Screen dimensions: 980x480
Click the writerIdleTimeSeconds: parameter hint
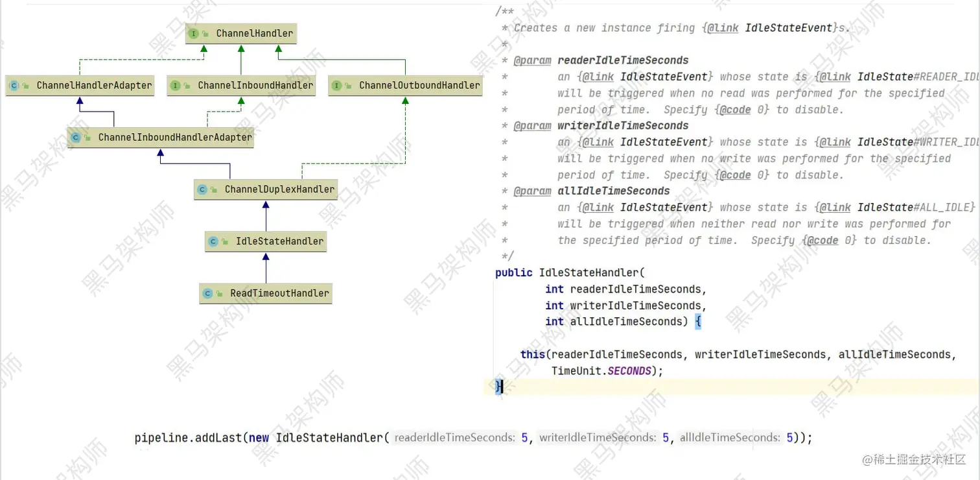598,438
